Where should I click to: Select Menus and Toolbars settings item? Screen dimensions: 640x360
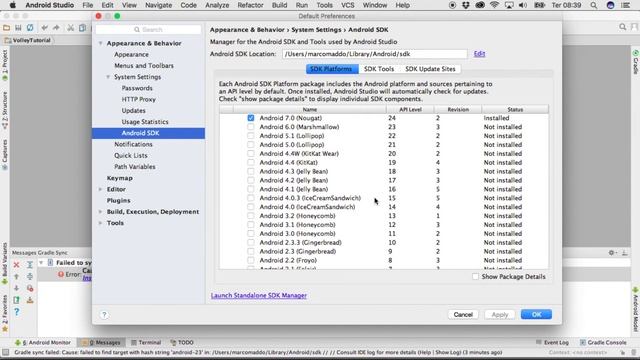(x=144, y=66)
